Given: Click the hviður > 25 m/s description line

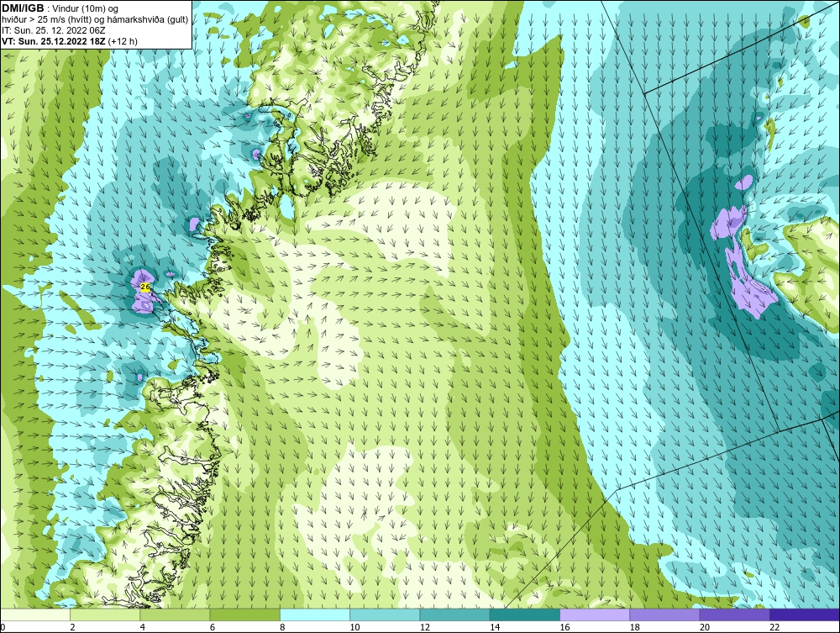Looking at the screenshot, I should [95, 20].
